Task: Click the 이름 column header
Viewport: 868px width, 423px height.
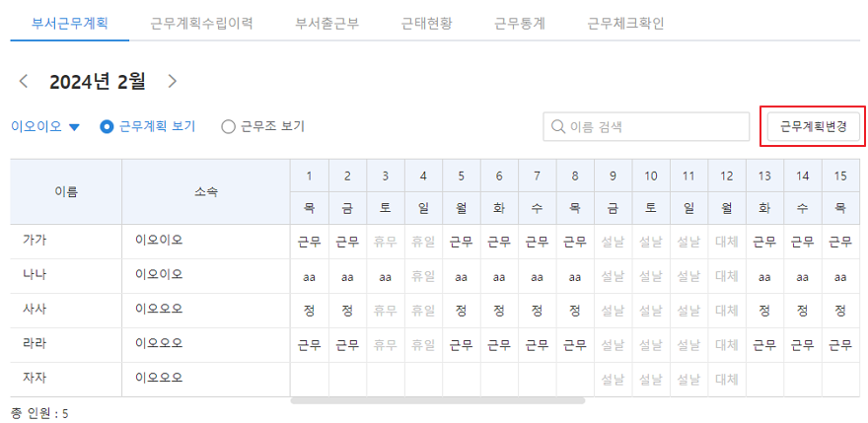Action: (66, 192)
